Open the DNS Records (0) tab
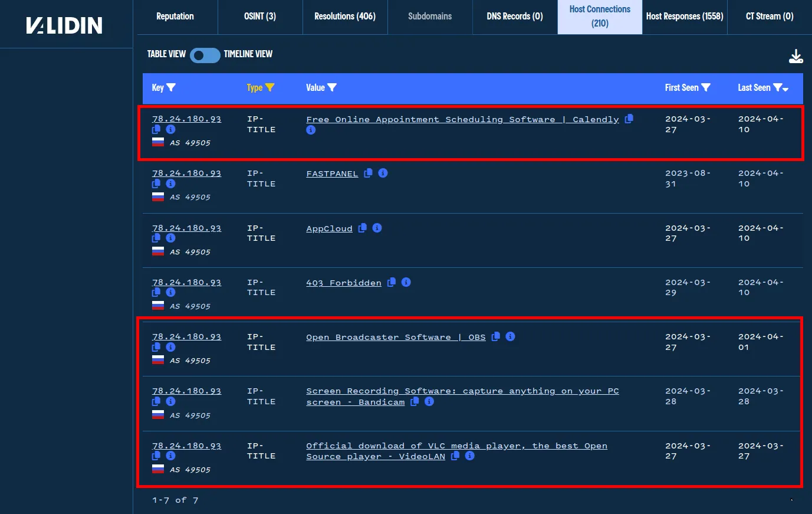 (515, 17)
